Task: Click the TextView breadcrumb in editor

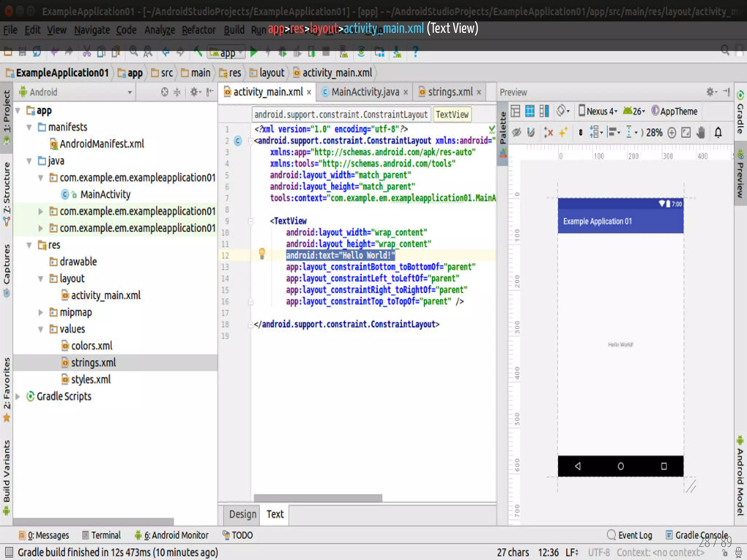Action: coord(452,114)
